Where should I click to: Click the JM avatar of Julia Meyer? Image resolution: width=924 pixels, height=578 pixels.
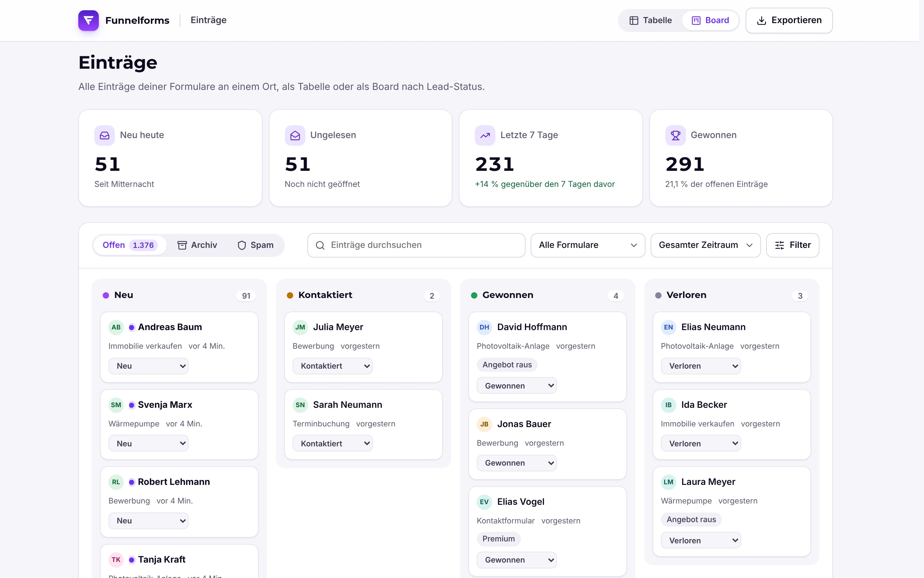300,327
